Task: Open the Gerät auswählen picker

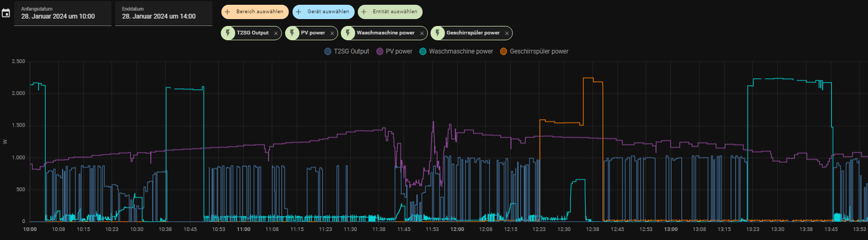Action: (323, 12)
